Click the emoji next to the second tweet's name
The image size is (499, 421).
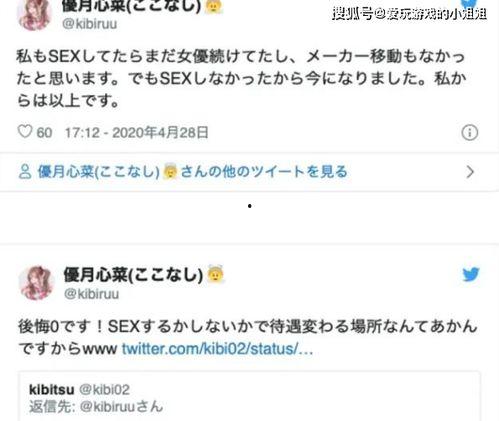[x=215, y=274]
